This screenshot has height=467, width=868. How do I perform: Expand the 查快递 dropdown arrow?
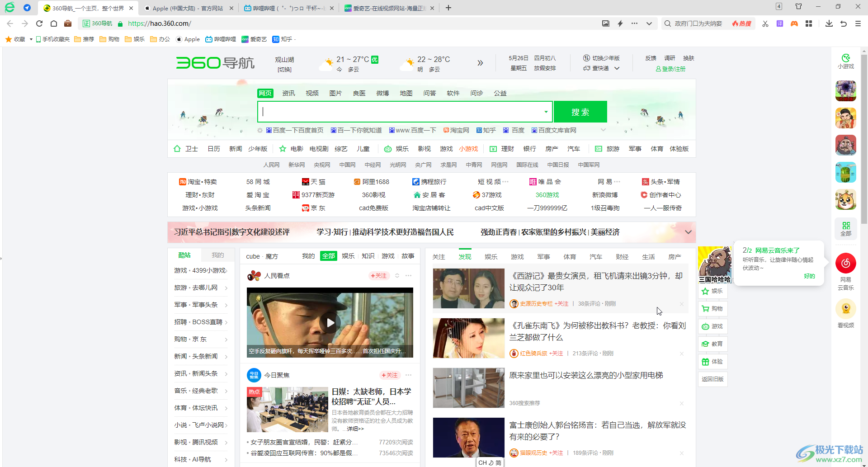[617, 68]
